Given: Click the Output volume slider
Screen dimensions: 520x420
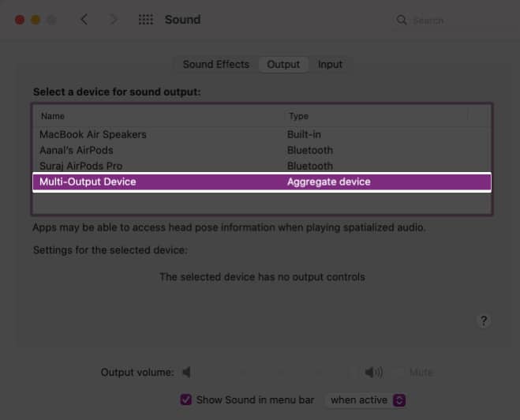Looking at the screenshot, I should click(276, 372).
